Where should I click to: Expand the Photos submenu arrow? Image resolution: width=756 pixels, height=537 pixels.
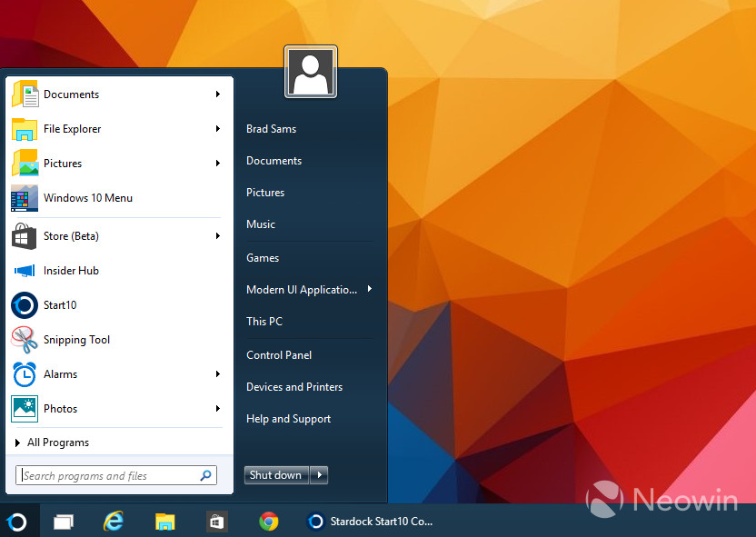218,409
